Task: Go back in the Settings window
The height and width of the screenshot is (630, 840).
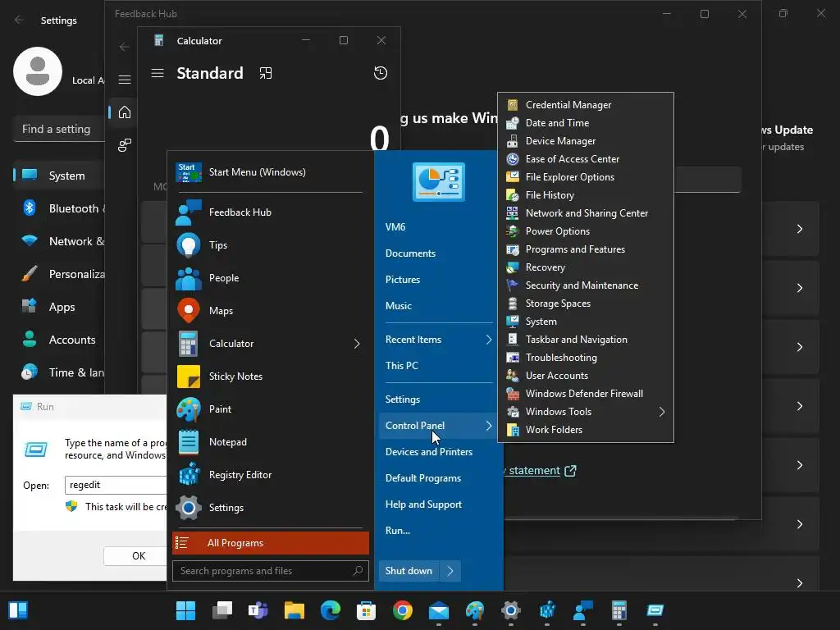Action: point(19,20)
